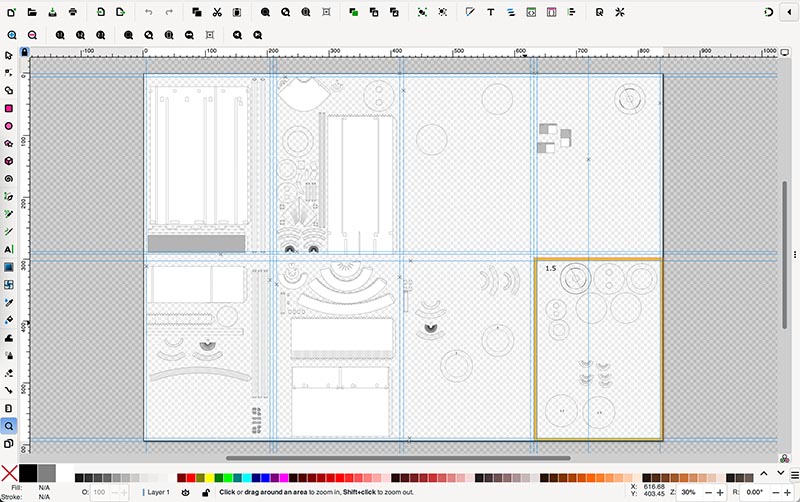Viewport: 800px width, 502px height.
Task: Increase zoom with the plus button
Action: click(x=720, y=492)
